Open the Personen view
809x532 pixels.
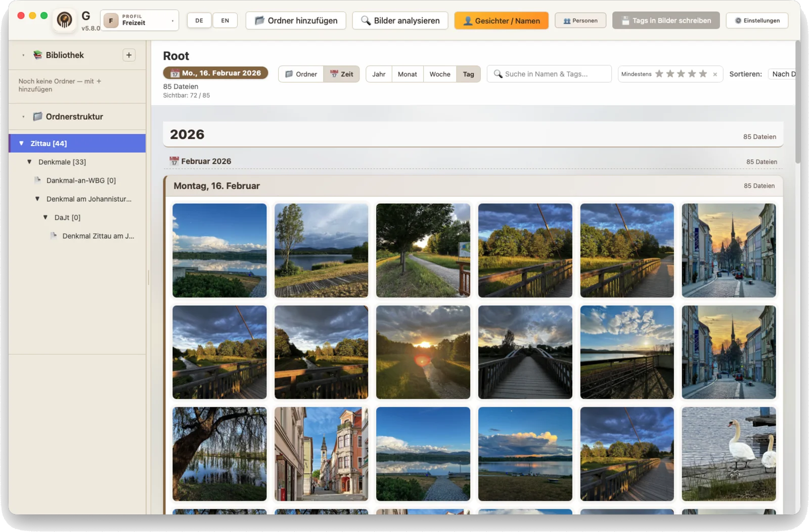580,21
